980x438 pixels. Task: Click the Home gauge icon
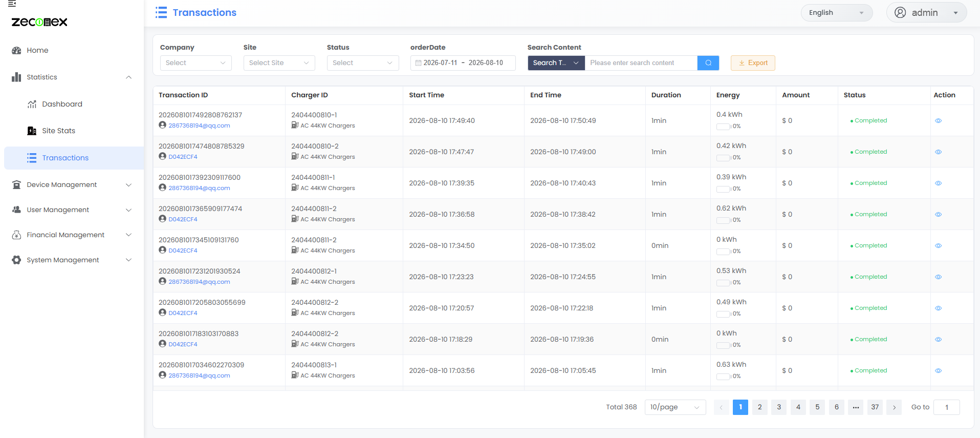16,50
